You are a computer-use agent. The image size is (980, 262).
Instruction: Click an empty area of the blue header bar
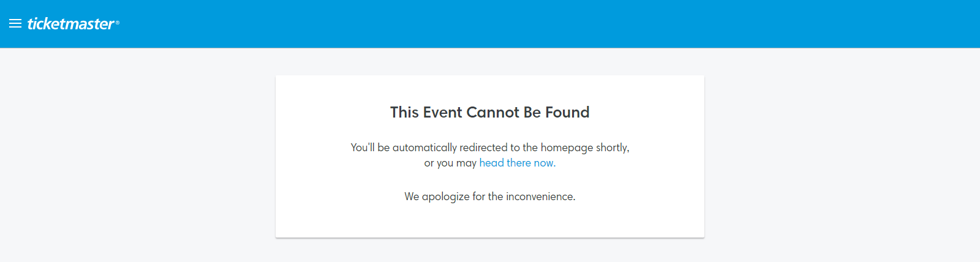(551, 23)
